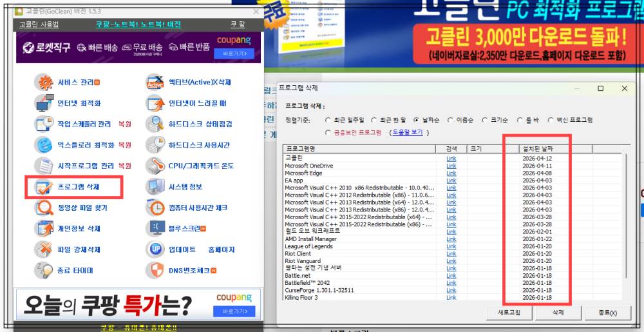Open the 컴퓨터 사용시간 체크 clock icon

pos(155,208)
